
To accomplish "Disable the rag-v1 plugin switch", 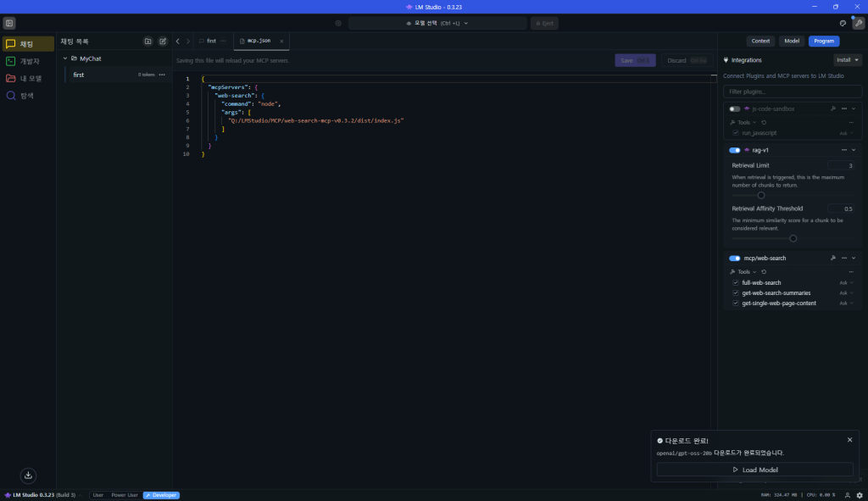I will click(735, 150).
